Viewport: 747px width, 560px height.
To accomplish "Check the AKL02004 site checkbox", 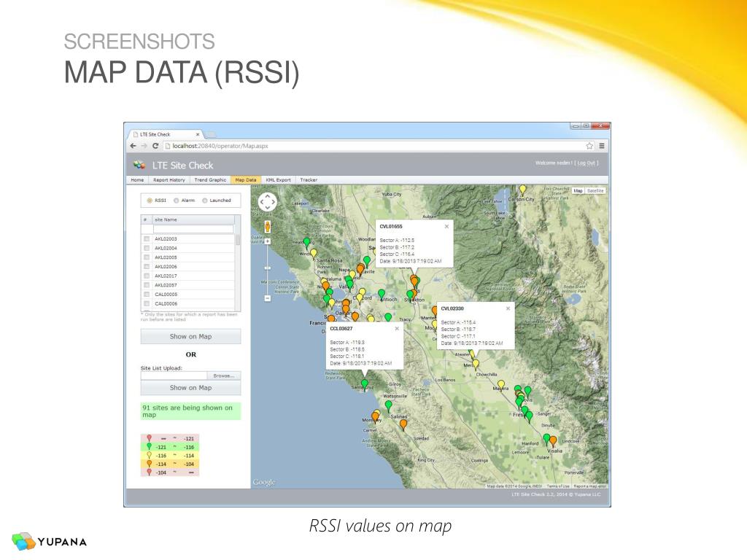I will pyautogui.click(x=147, y=248).
